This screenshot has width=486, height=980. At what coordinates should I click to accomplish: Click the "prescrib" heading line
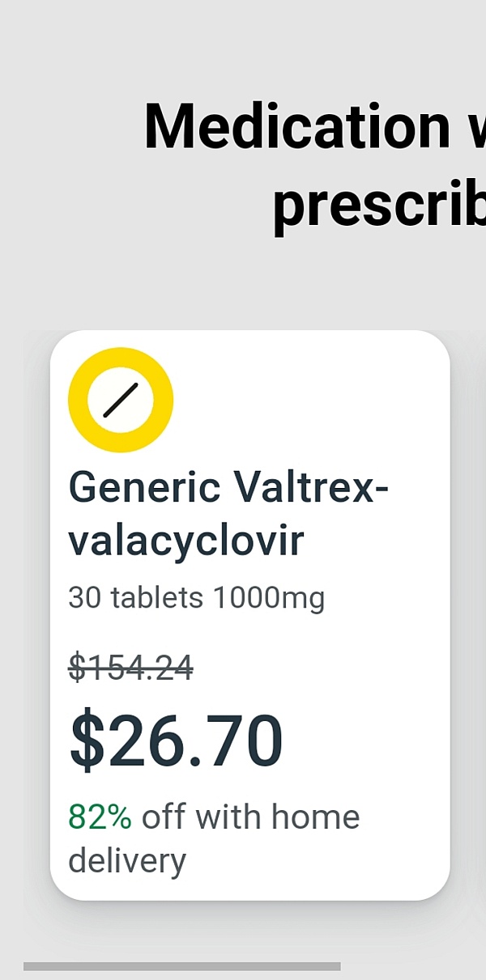378,205
